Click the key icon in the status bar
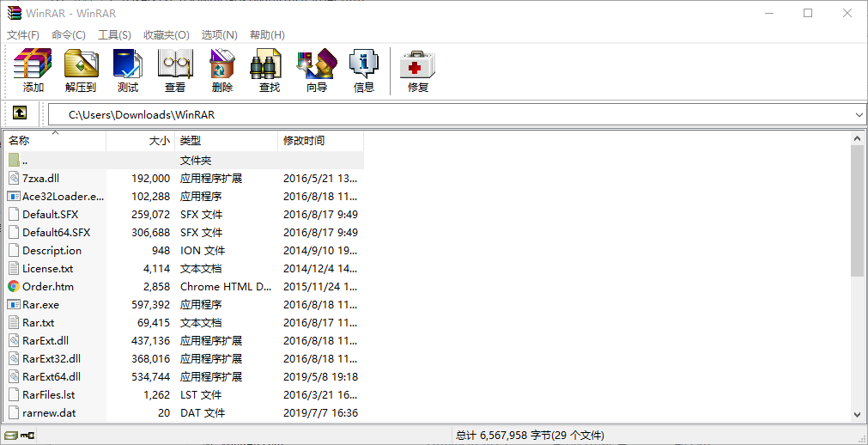 [x=27, y=435]
